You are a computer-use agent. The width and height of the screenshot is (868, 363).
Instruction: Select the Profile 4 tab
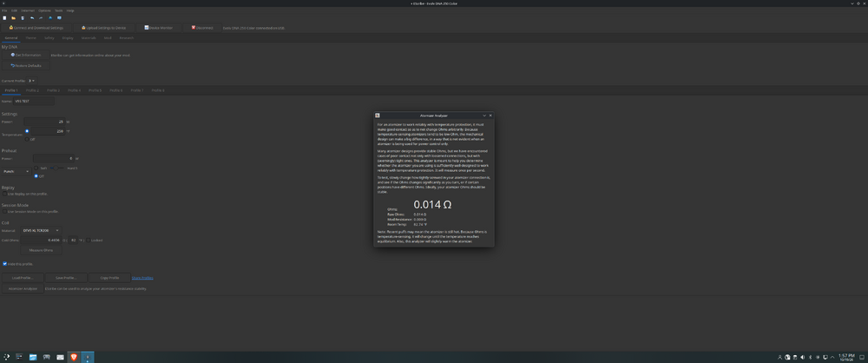74,89
